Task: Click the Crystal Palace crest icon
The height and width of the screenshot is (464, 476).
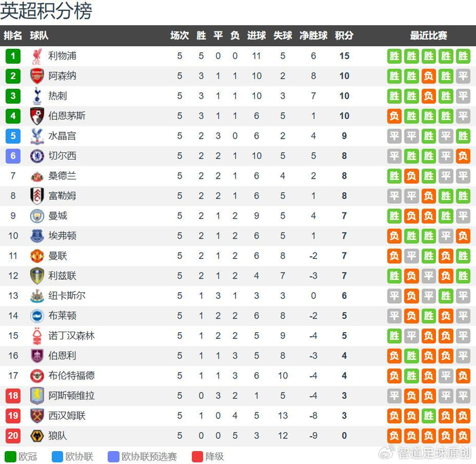Action: 37,136
